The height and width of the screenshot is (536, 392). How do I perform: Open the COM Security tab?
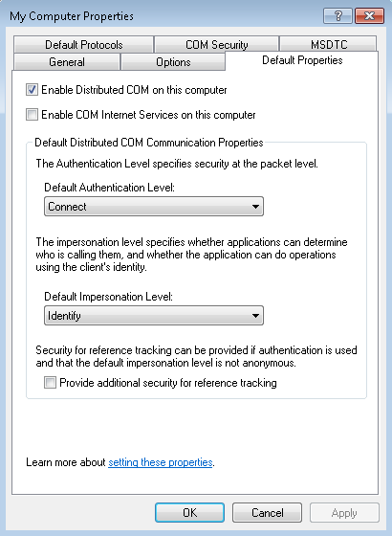(x=216, y=44)
